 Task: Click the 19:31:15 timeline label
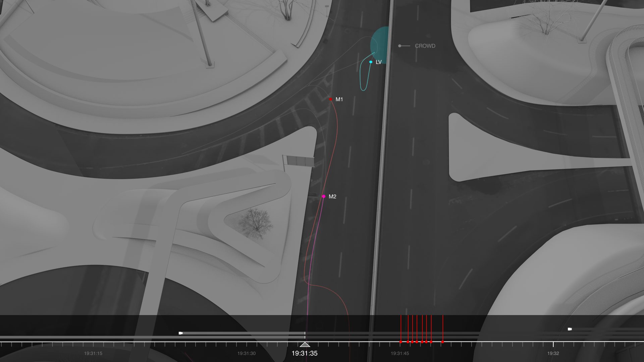pos(93,353)
